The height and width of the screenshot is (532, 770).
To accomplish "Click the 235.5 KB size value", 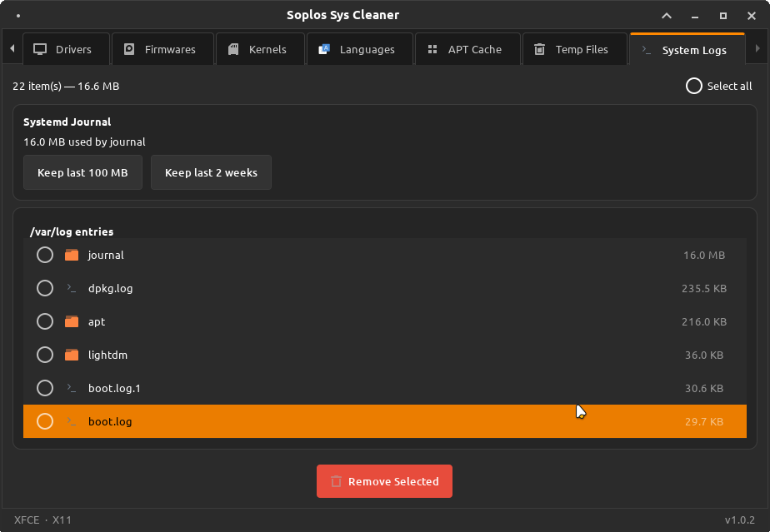I will pos(704,289).
